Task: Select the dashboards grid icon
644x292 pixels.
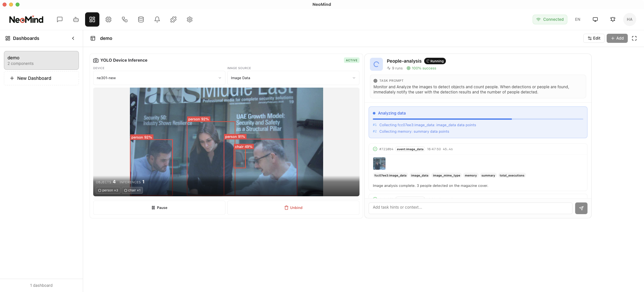Action: [x=92, y=19]
